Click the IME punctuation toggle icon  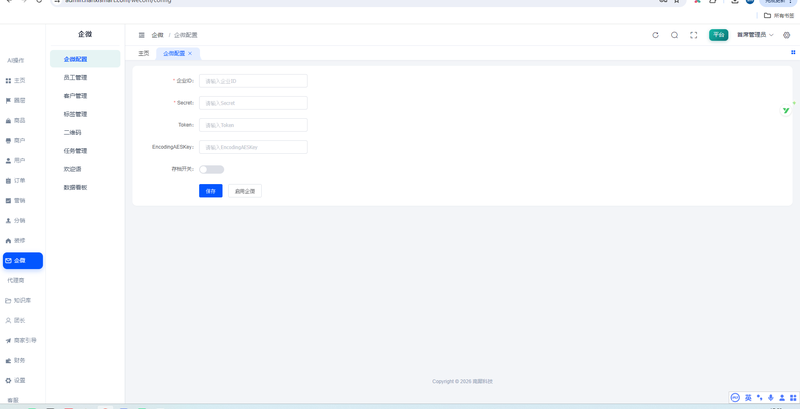(759, 398)
